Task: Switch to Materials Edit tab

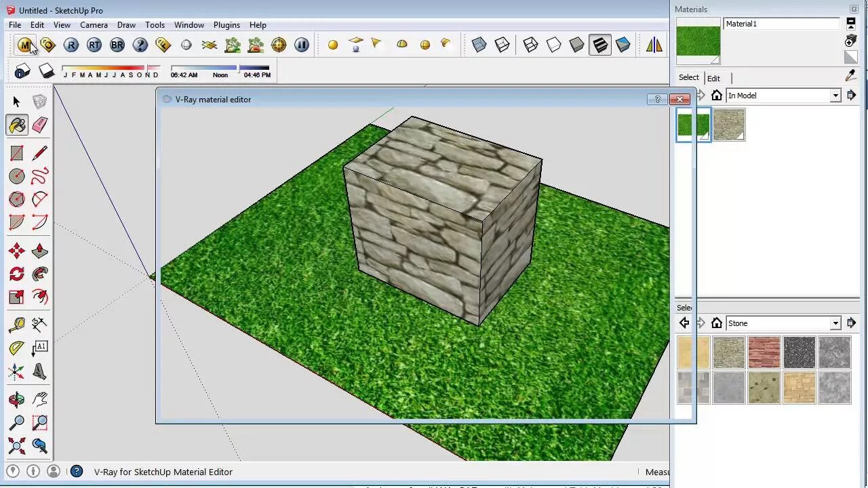Action: point(713,78)
